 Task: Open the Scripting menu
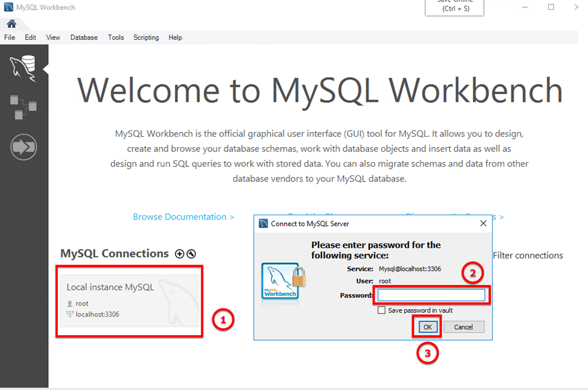pyautogui.click(x=146, y=37)
